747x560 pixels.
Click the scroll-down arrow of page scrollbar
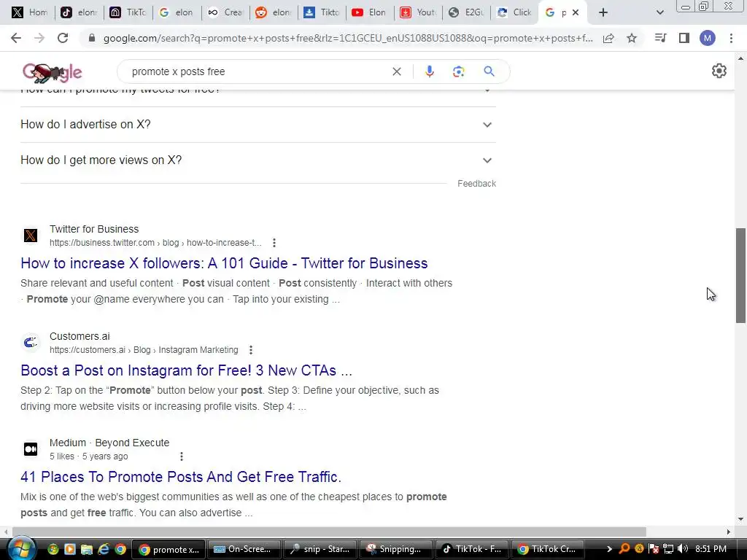[740, 519]
